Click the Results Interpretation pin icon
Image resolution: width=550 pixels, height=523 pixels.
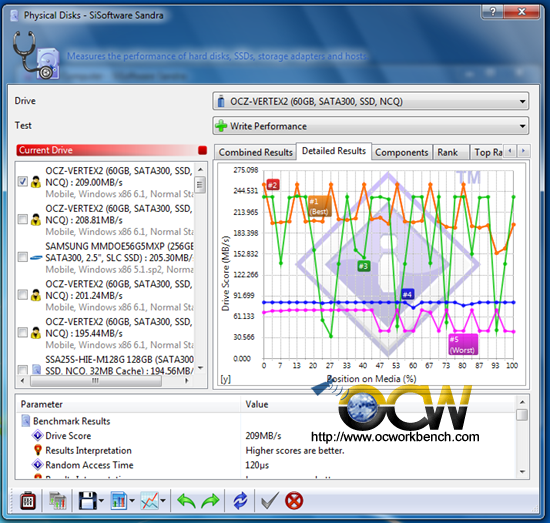(38, 450)
